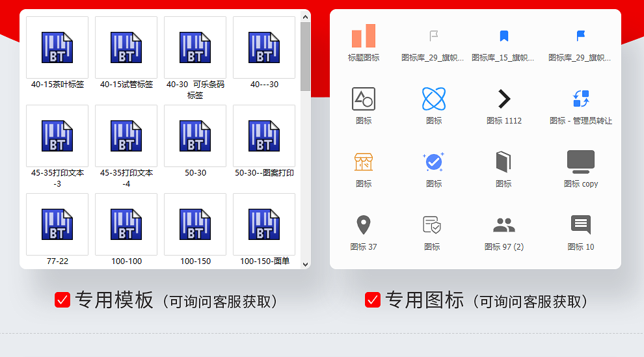
Task: Select the monitor 图标 copy icon
Action: point(581,162)
